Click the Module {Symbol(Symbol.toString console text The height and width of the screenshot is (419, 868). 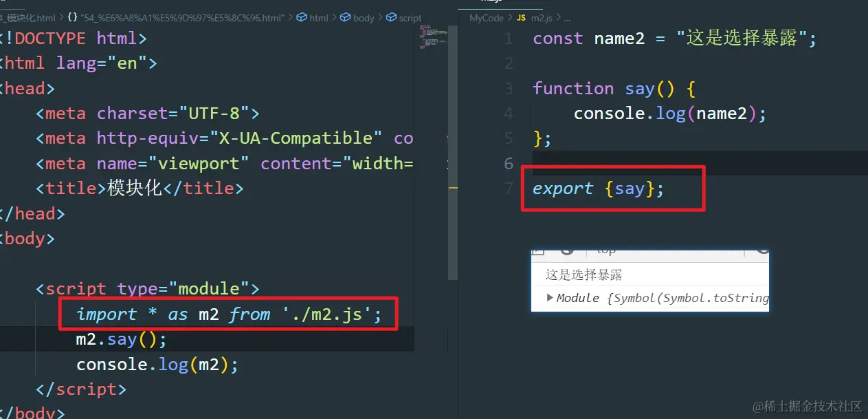coord(663,298)
